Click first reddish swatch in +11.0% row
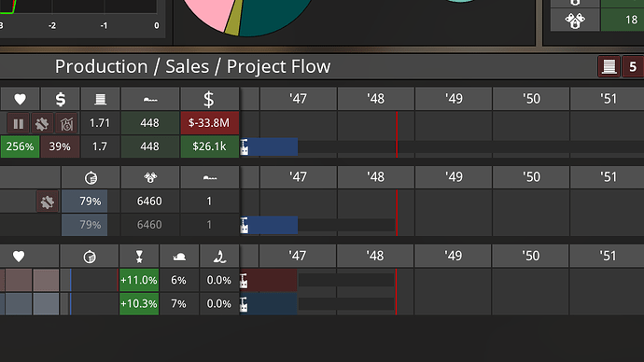 (18, 280)
